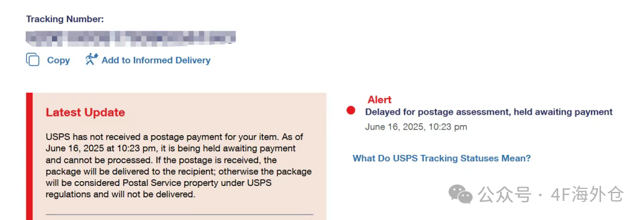Select the Copy text link
Screen dimensions: 644x220
click(x=59, y=60)
